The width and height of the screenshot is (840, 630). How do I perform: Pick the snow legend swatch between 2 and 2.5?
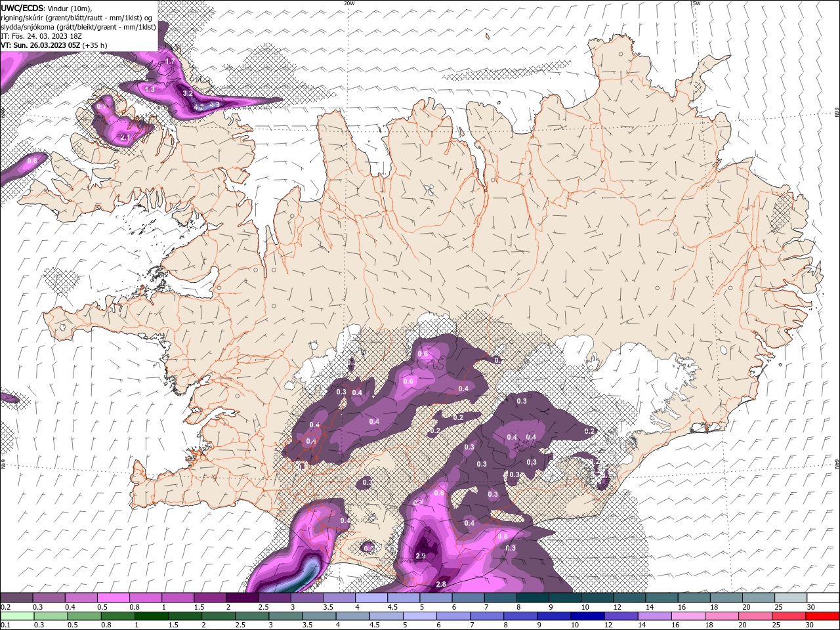pos(242,597)
